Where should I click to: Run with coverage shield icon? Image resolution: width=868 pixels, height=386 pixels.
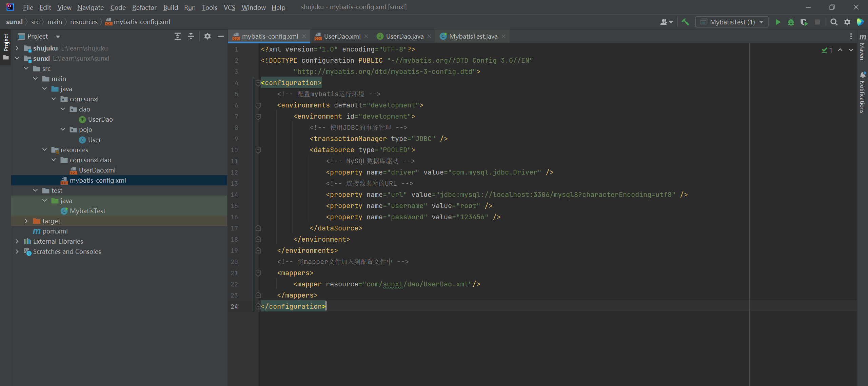tap(804, 22)
